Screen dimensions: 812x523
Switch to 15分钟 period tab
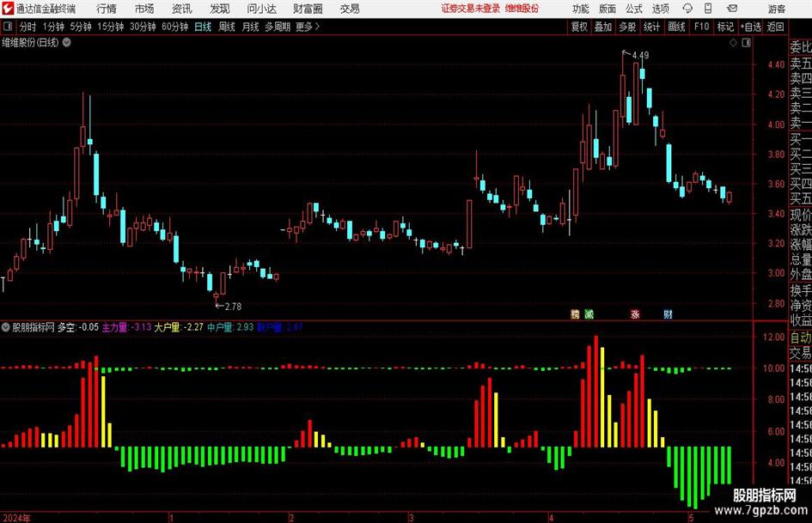[x=111, y=27]
